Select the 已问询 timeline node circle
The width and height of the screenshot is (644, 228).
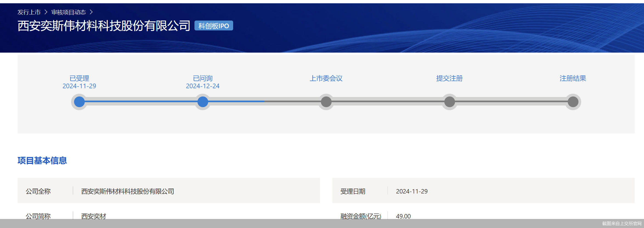tap(203, 102)
